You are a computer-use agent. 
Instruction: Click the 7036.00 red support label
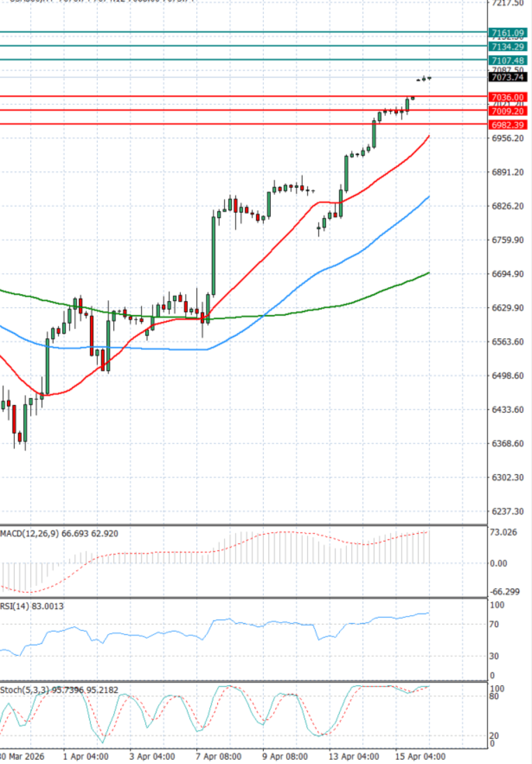coord(508,97)
